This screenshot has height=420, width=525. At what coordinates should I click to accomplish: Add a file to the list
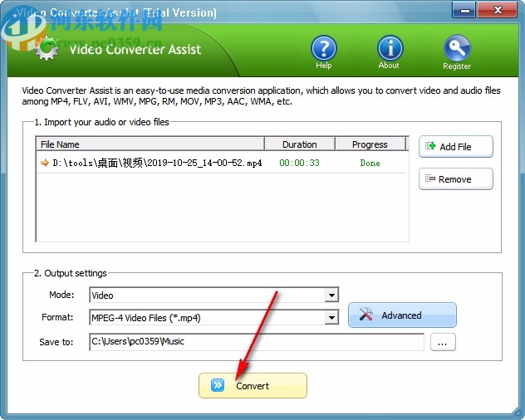point(456,146)
